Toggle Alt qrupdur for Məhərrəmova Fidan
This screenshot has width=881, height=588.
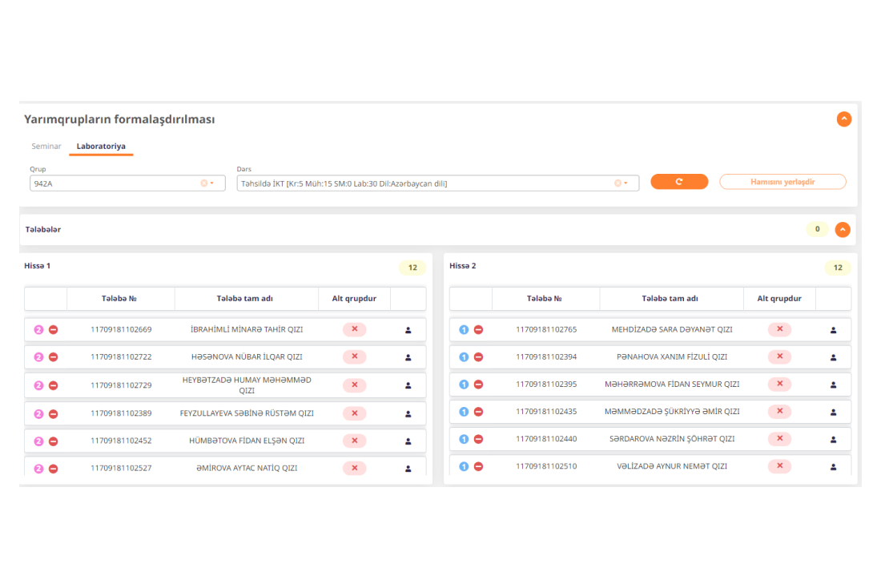pos(779,385)
